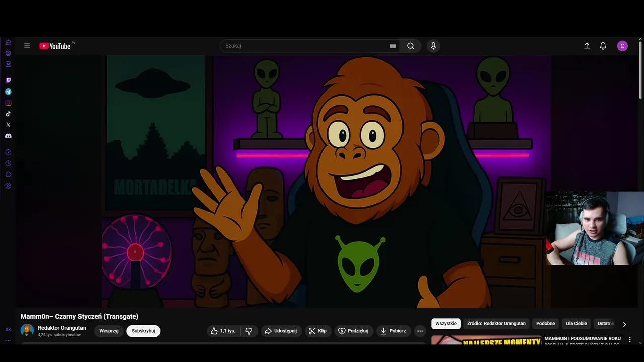Click the Pobierz download button

[x=393, y=331]
